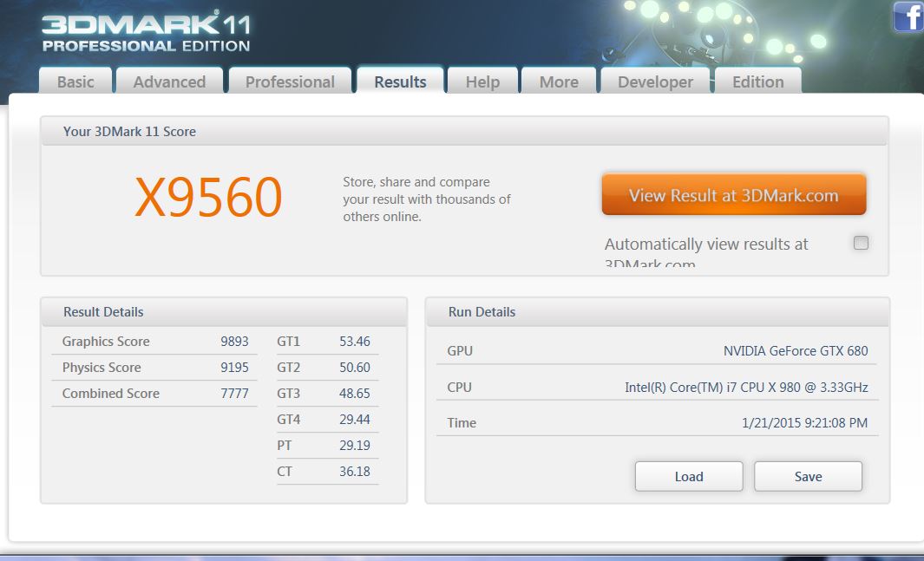Open the Developer tab
The width and height of the screenshot is (924, 561).
[655, 82]
